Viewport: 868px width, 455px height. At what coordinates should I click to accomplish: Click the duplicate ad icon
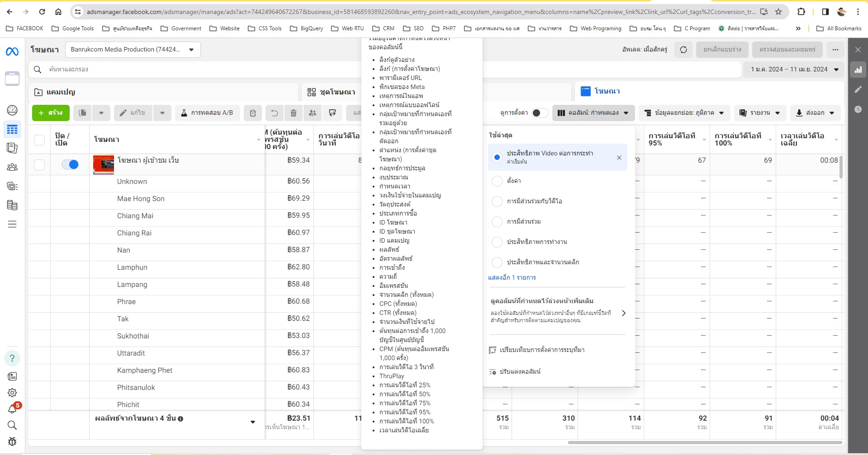pos(82,113)
